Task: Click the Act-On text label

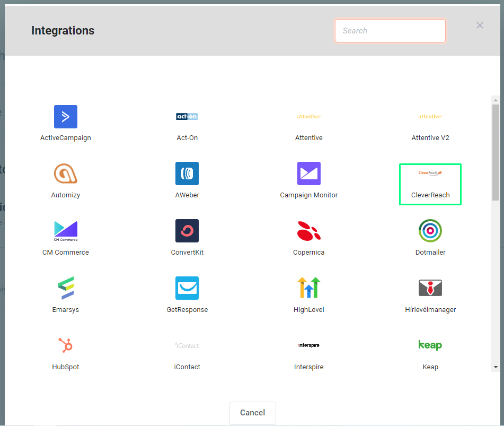Action: pos(187,138)
